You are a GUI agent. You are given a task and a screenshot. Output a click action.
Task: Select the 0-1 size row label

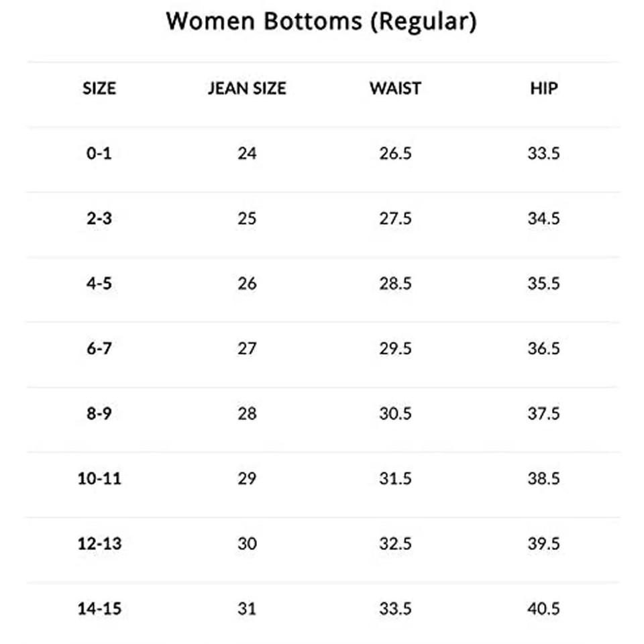pos(99,153)
